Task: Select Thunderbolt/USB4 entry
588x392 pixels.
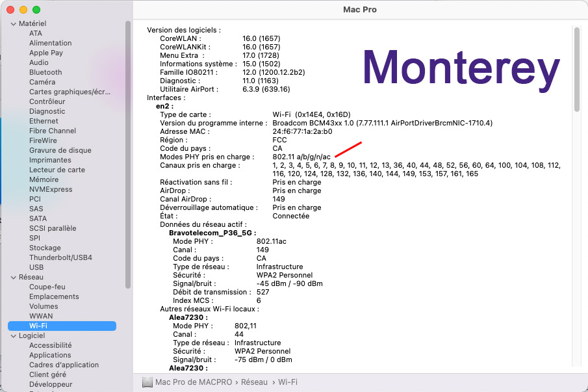Action: (61, 257)
